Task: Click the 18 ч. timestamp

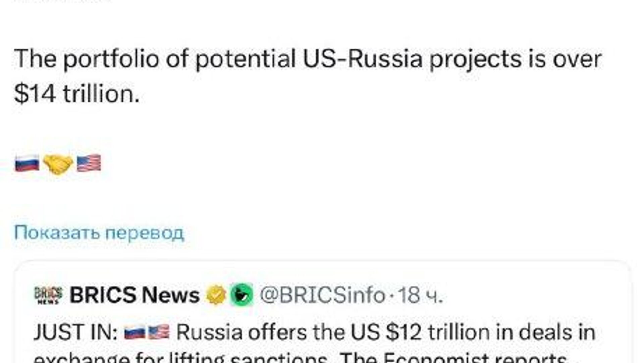Action: coord(421,295)
